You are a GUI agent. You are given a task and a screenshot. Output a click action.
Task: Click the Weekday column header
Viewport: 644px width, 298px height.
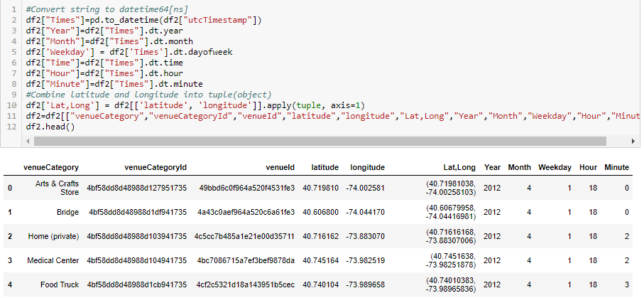point(555,168)
